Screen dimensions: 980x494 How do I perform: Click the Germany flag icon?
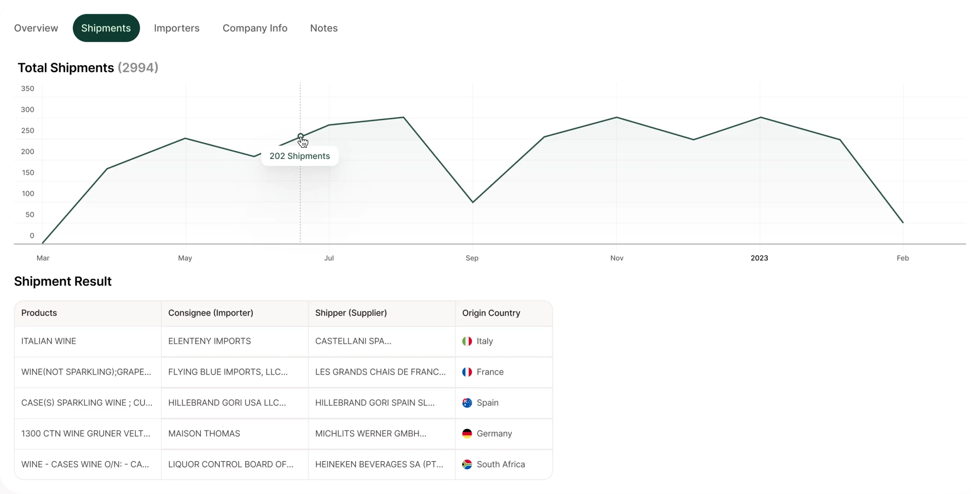[467, 433]
